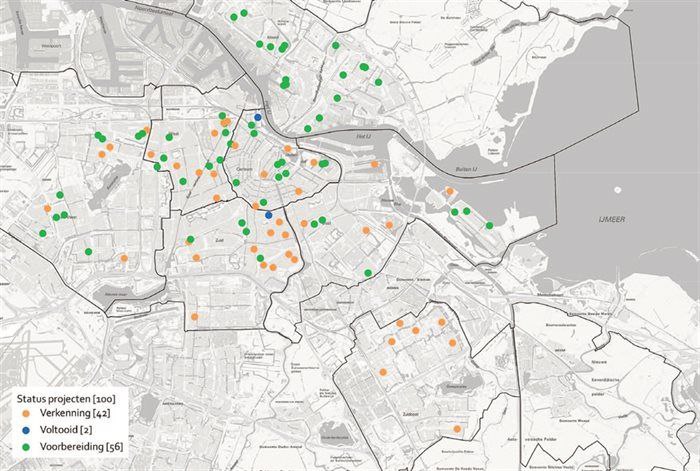
Task: Select the southernmost orange project marker
Action: coord(457,429)
